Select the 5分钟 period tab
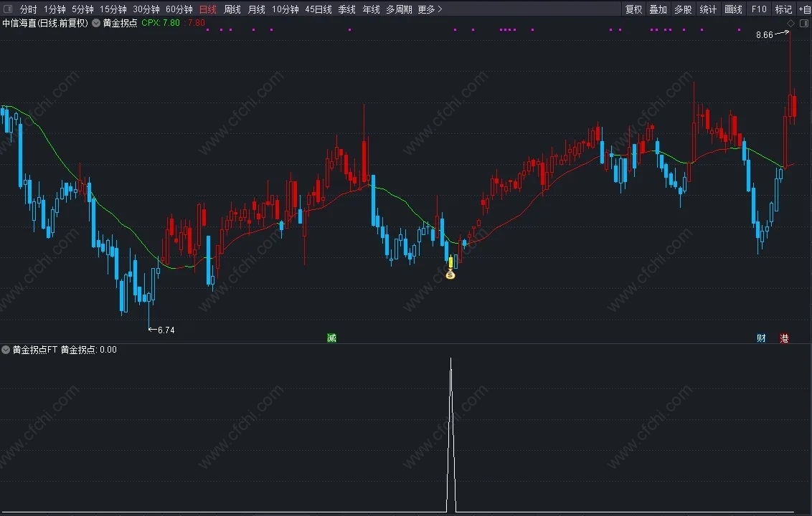Image resolution: width=812 pixels, height=516 pixels. pos(82,9)
